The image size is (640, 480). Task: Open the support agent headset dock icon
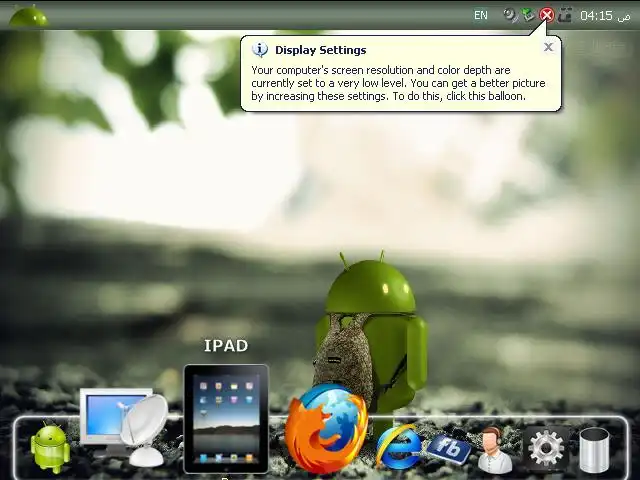(x=494, y=449)
